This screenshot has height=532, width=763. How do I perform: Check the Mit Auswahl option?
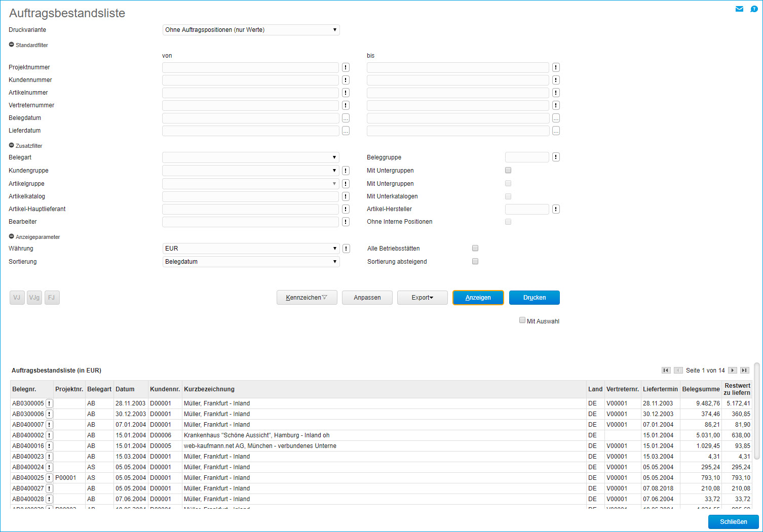click(522, 320)
